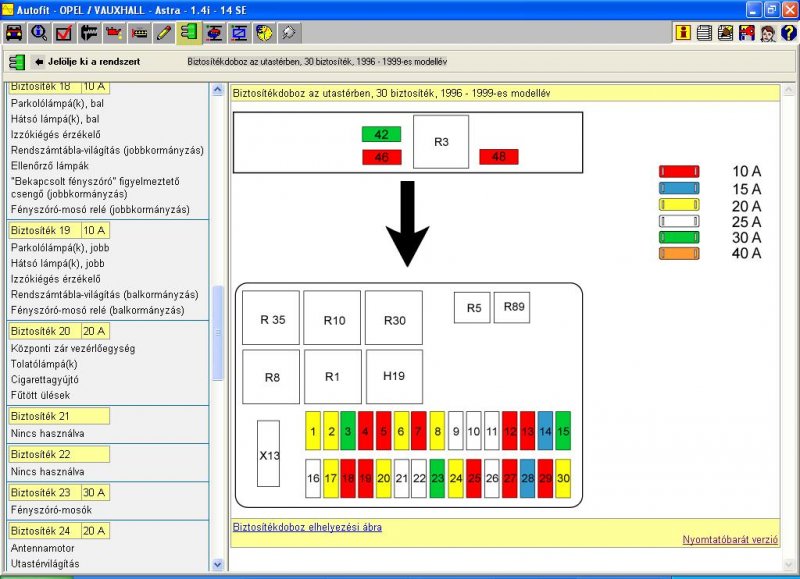This screenshot has width=800, height=579.
Task: Click green fuse 23
Action: 437,479
